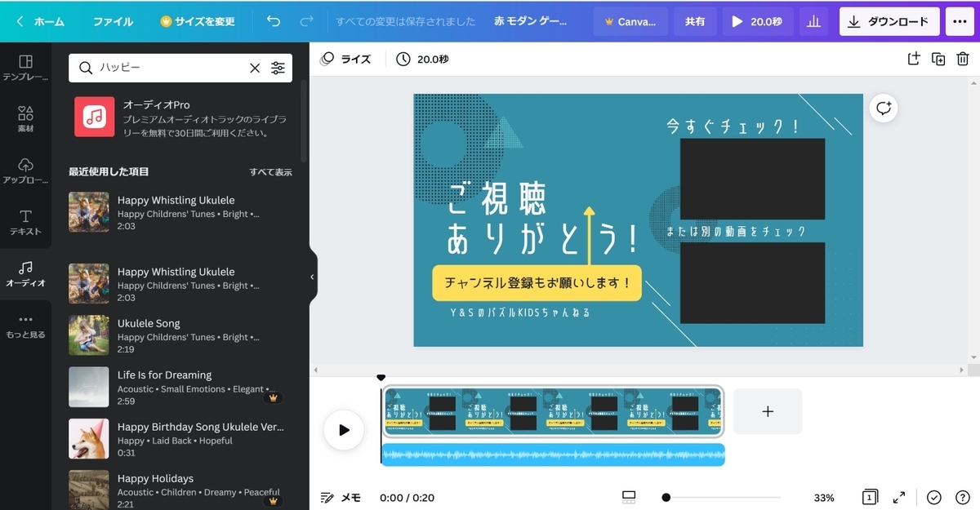Viewport: 980px width, 510px height.
Task: Open the help question mark button
Action: [x=963, y=497]
